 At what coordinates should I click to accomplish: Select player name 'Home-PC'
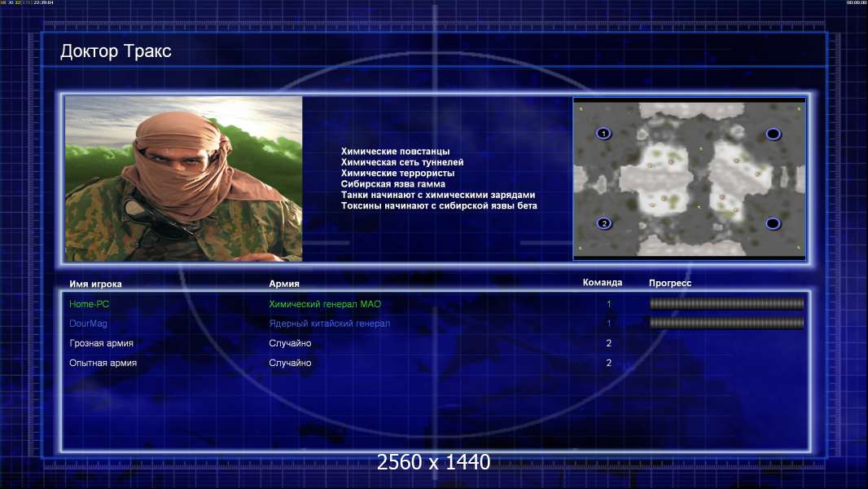pyautogui.click(x=89, y=304)
